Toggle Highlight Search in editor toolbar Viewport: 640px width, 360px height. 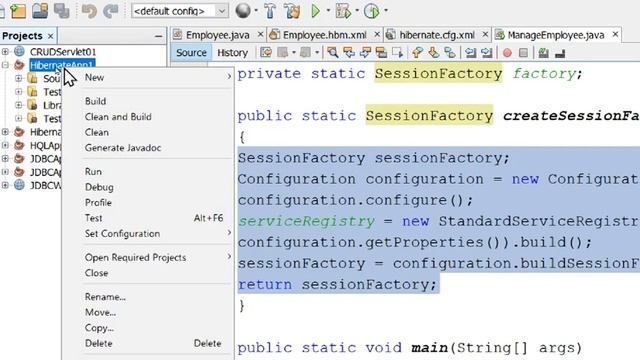pos(381,53)
